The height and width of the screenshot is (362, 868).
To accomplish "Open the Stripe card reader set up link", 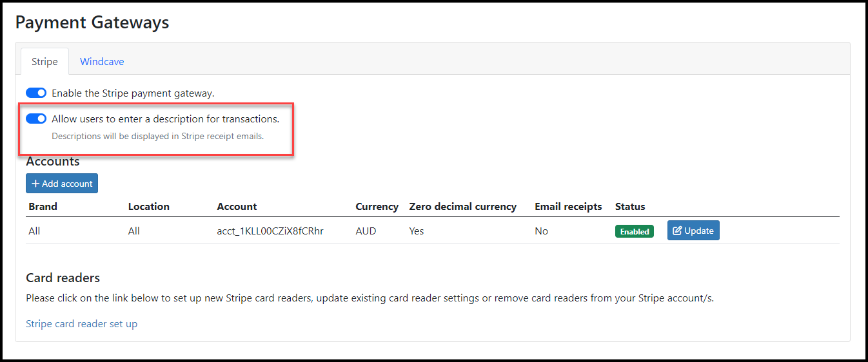I will tap(81, 323).
